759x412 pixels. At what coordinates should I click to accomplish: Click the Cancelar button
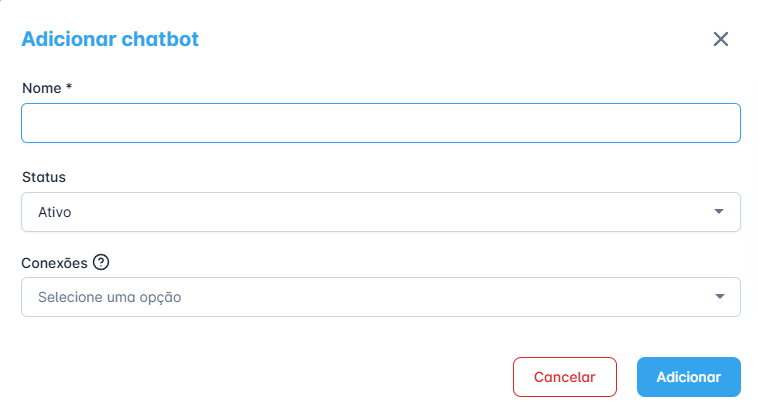[x=565, y=377]
